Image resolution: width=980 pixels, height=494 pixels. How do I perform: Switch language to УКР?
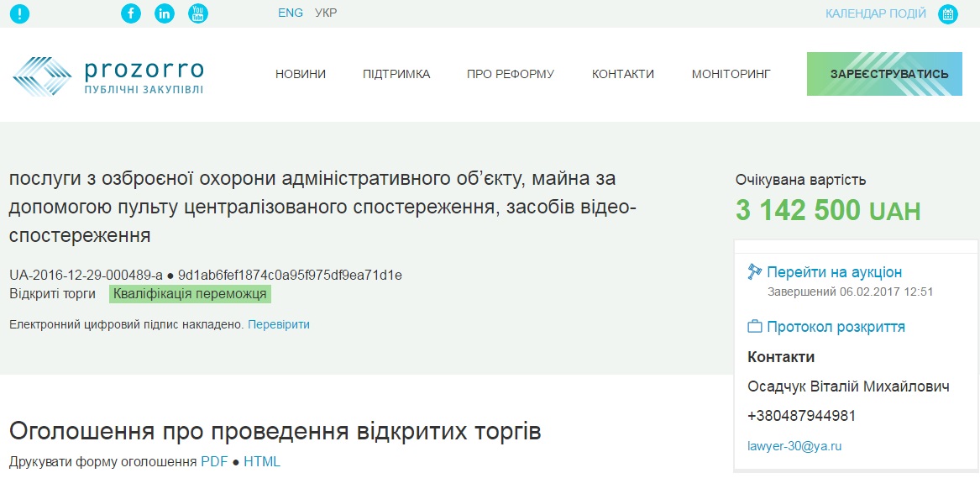326,13
